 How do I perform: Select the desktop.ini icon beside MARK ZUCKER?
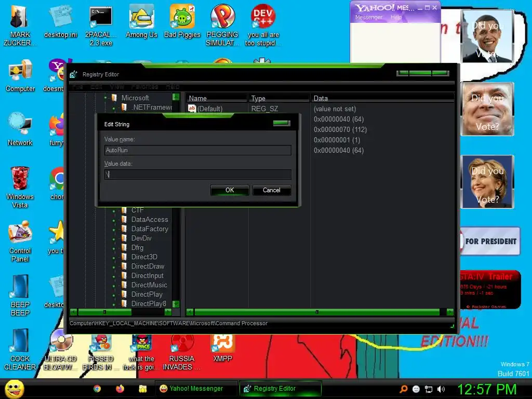pos(60,21)
